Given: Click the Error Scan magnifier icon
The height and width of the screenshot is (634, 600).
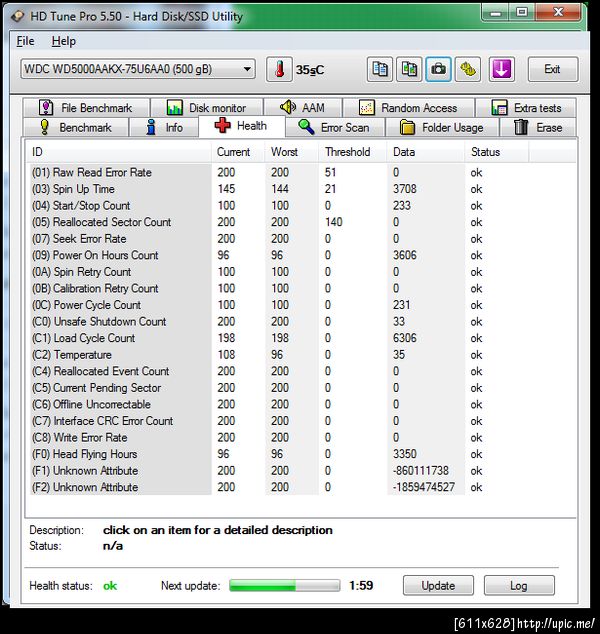Looking at the screenshot, I should pyautogui.click(x=306, y=127).
